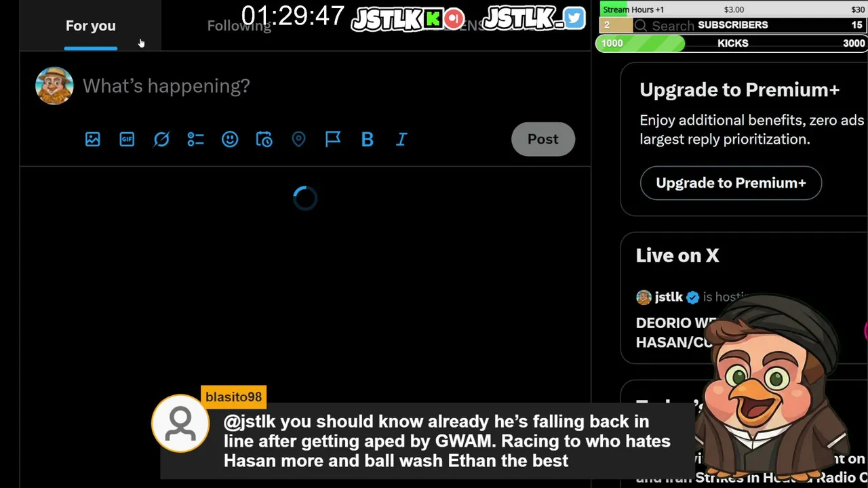Click the jstlk avatar in Live on X
Screen dimensions: 868x488
644,297
